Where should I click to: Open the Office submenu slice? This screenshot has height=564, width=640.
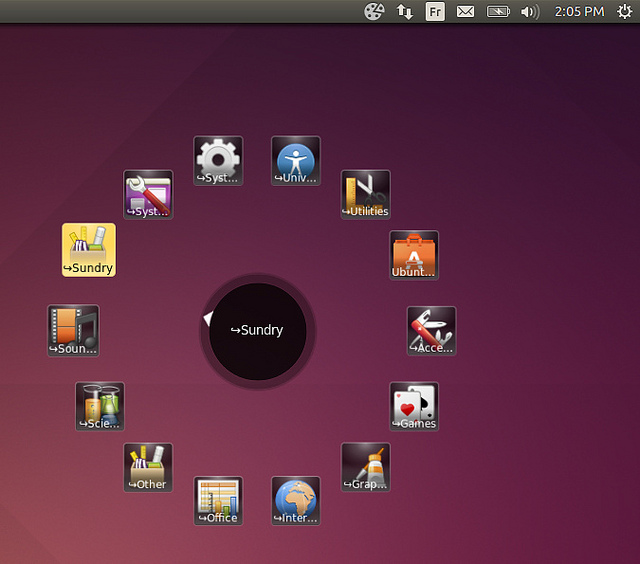click(218, 500)
